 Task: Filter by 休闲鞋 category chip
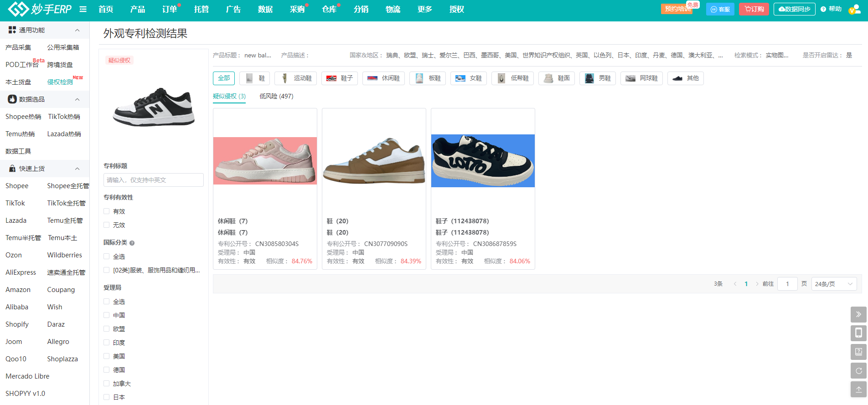(x=383, y=78)
